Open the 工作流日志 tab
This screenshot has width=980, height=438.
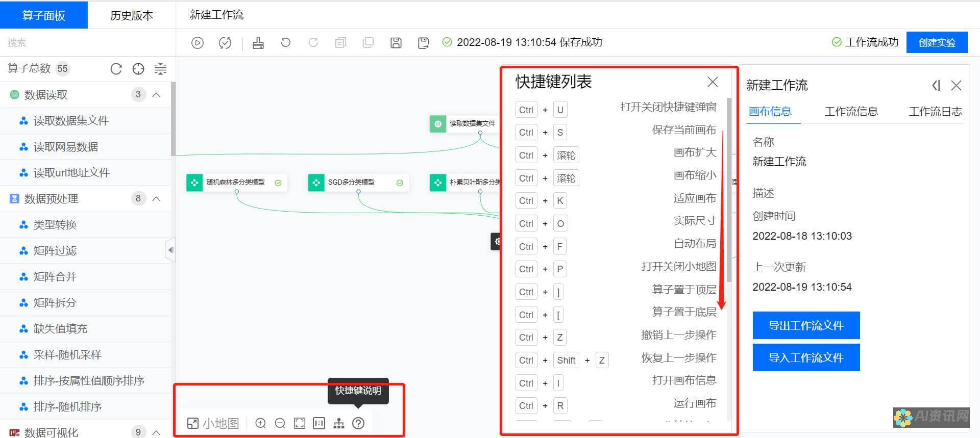[x=935, y=111]
